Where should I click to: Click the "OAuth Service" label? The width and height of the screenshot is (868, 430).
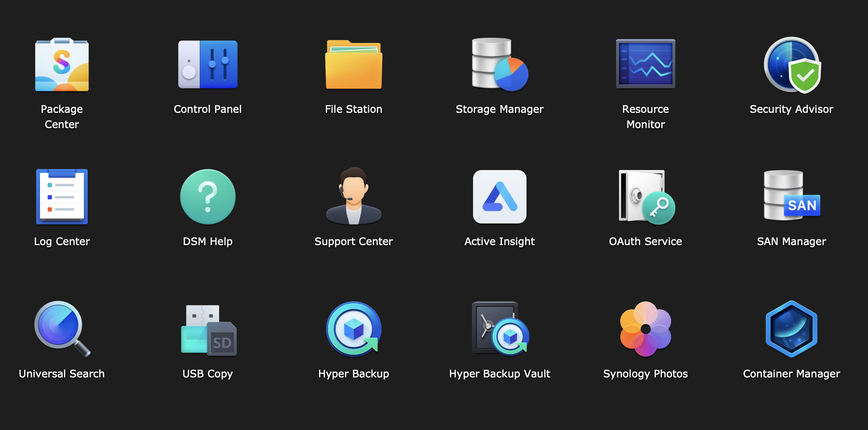646,241
